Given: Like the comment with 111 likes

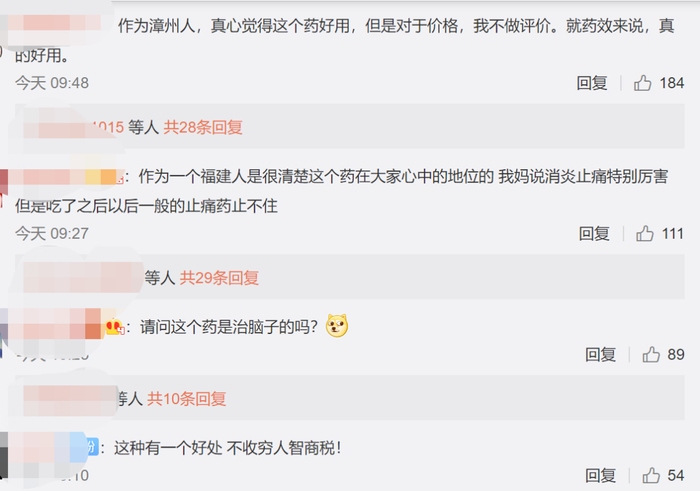Looking at the screenshot, I should (x=645, y=233).
